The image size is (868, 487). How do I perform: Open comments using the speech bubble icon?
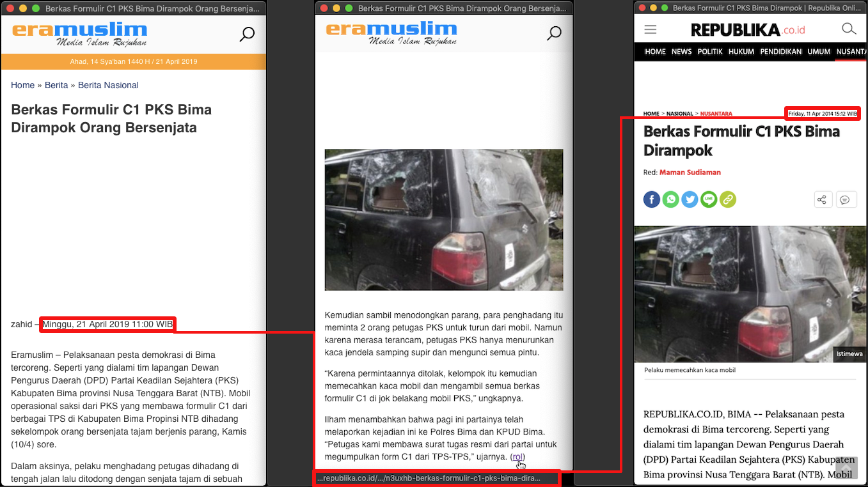(x=845, y=199)
